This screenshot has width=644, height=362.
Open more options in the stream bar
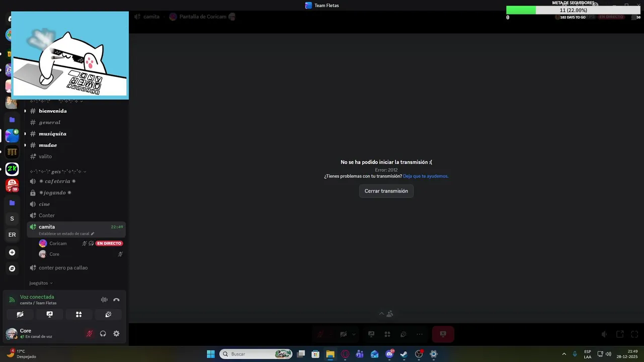point(420,334)
